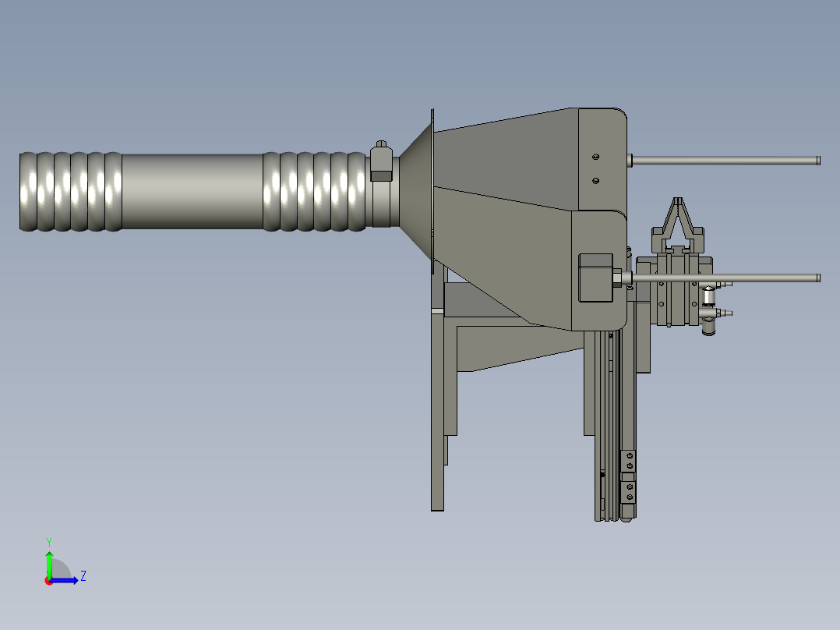Screen dimensions: 840x630
Task: Select the long upper guide rod
Action: point(724,161)
